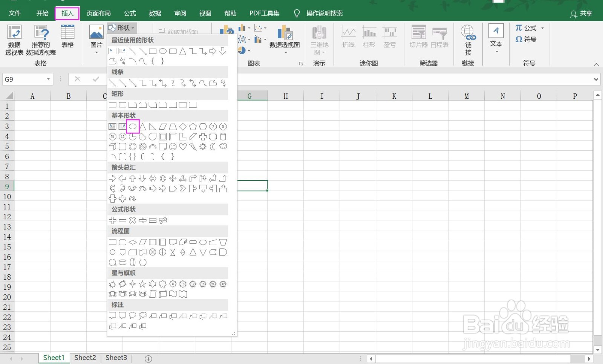This screenshot has width=603, height=364.
Task: Click the 推荐的数据透视表 button
Action: [41, 40]
